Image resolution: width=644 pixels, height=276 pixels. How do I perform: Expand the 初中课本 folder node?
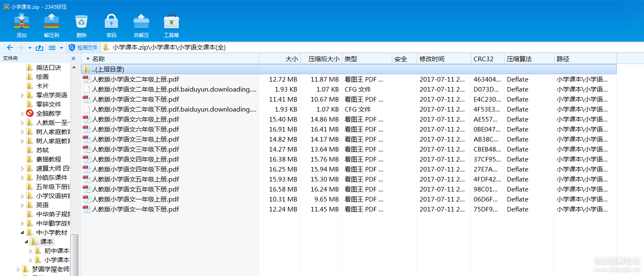coord(31,251)
